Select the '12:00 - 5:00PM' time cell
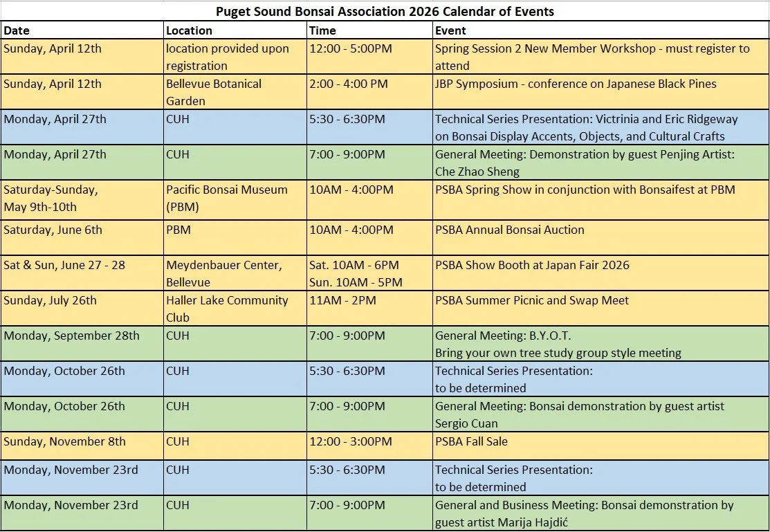 (x=369, y=57)
